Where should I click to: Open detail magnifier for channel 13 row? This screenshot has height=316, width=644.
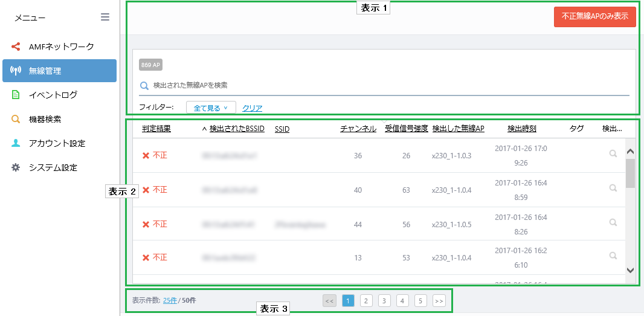613,256
